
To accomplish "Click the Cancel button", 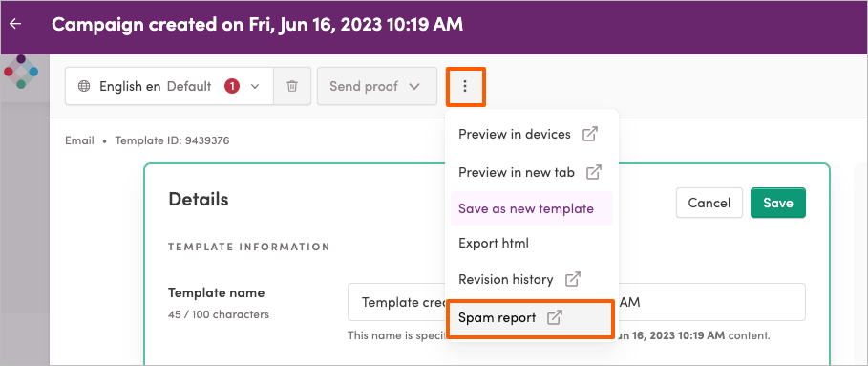I will click(709, 203).
